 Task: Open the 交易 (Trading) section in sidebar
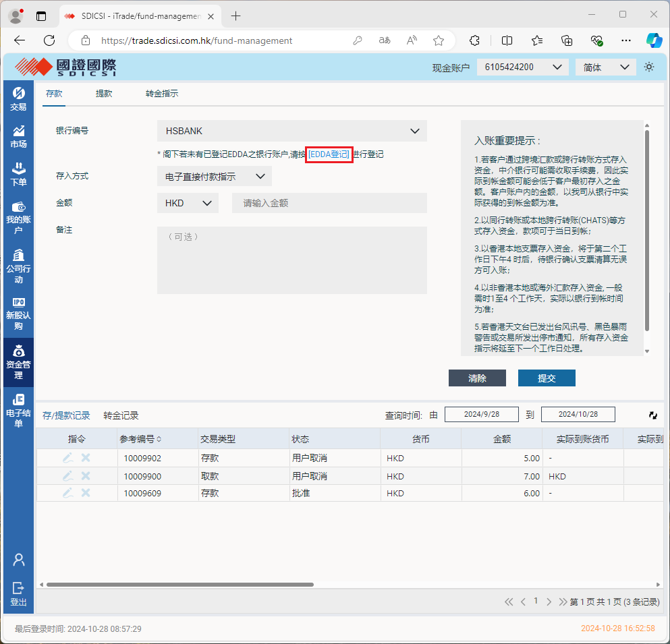(18, 98)
